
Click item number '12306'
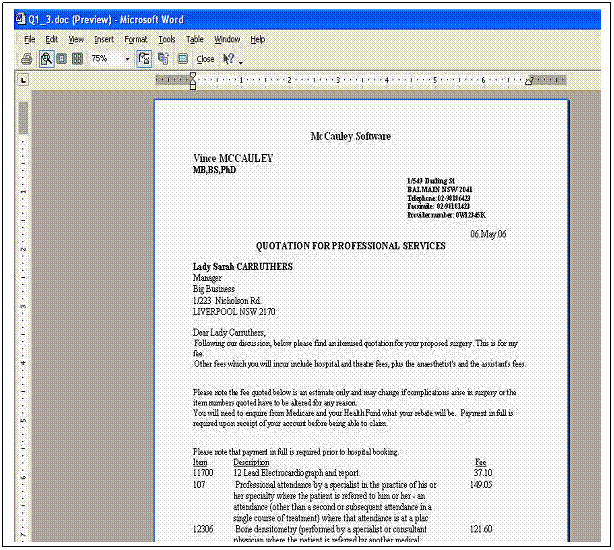pyautogui.click(x=203, y=529)
